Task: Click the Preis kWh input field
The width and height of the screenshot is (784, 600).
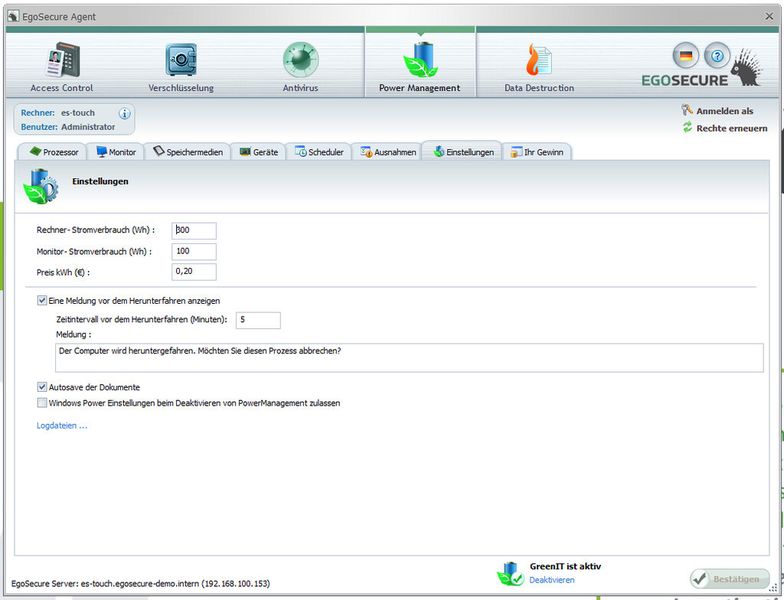Action: pyautogui.click(x=194, y=272)
